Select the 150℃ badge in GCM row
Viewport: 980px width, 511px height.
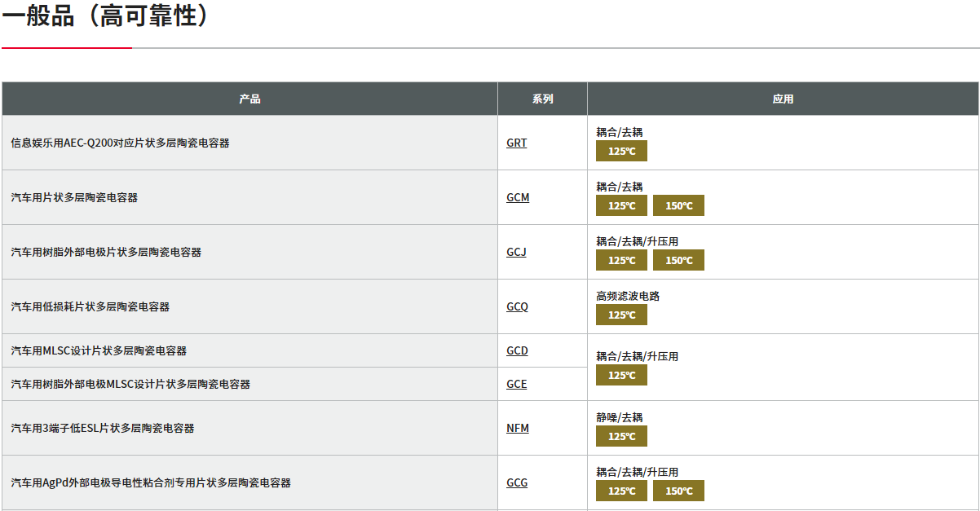pos(678,205)
